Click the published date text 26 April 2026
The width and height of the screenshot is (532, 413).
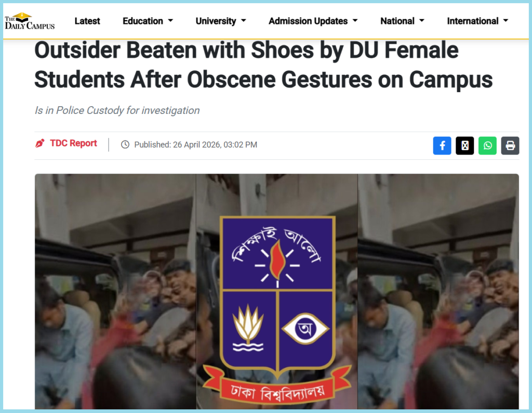point(197,145)
